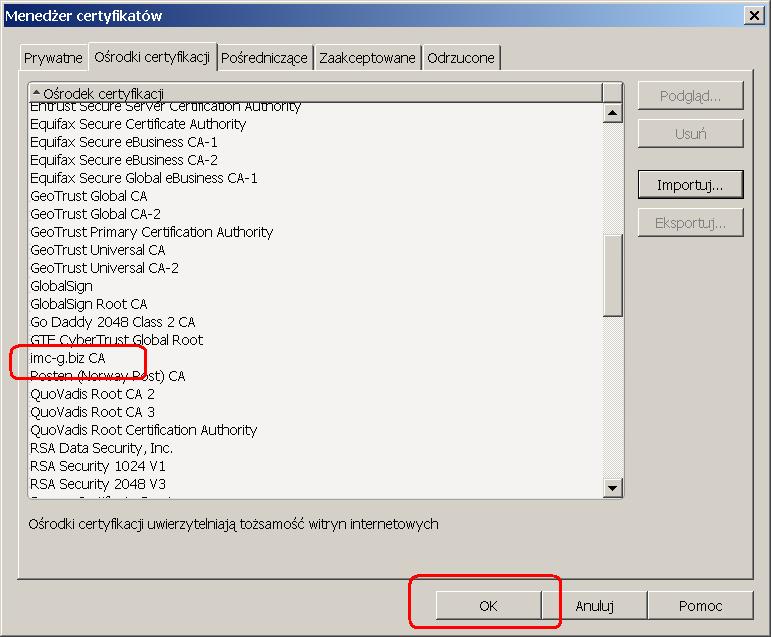This screenshot has width=771, height=637.
Task: Click the vertical scrollbar thumb
Action: (613, 273)
